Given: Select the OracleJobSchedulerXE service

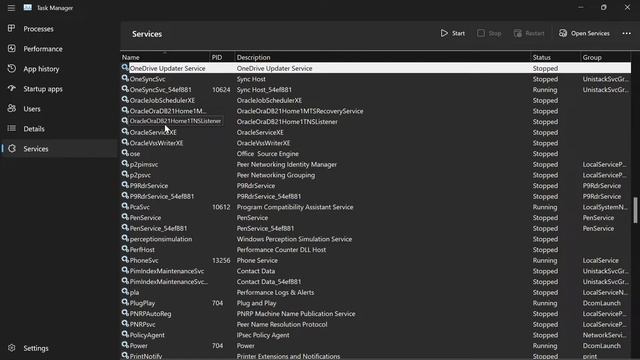Looking at the screenshot, I should pos(376,100).
